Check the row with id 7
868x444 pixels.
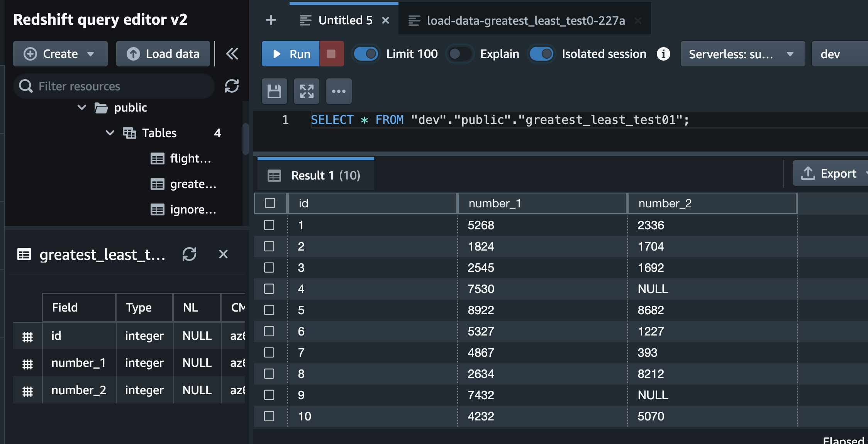[269, 352]
